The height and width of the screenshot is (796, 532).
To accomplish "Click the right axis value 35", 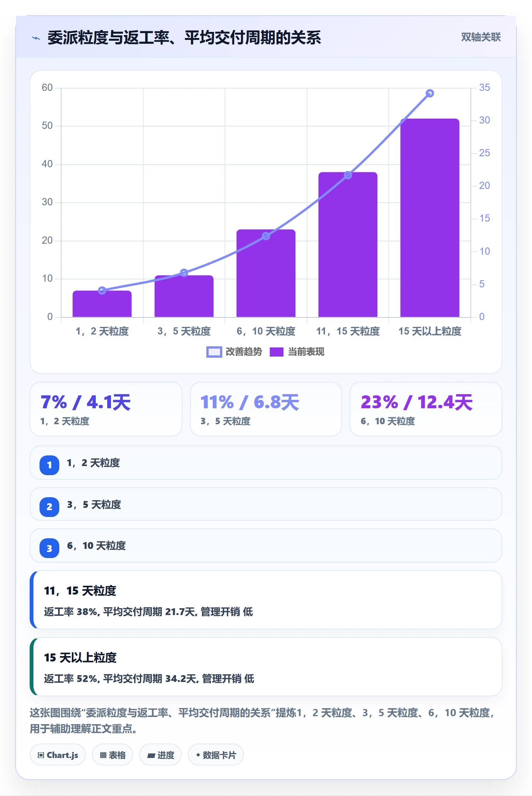I will click(x=484, y=88).
